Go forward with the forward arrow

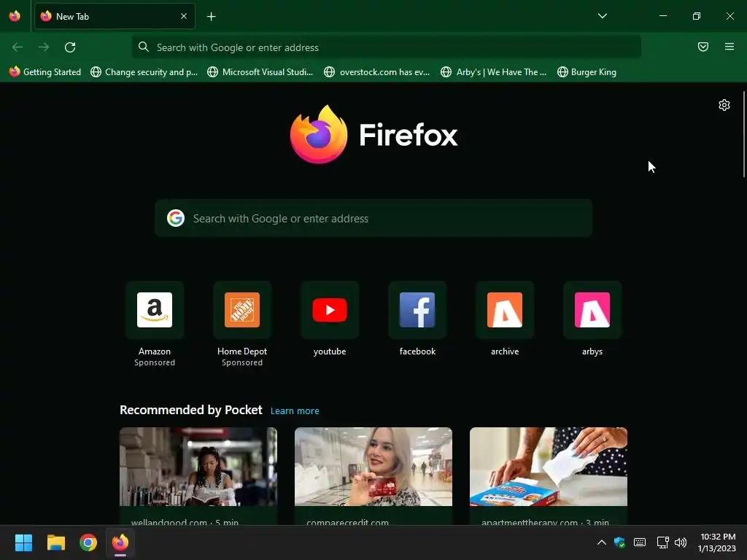click(x=44, y=47)
